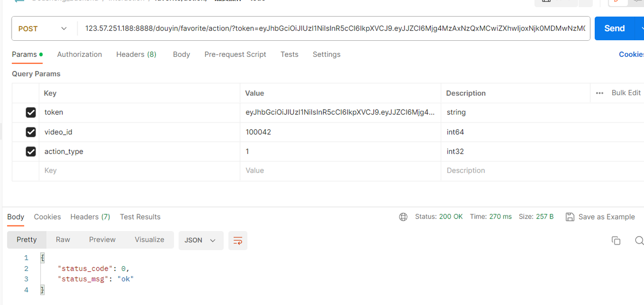
Task: Open the request Body tab
Action: 182,54
